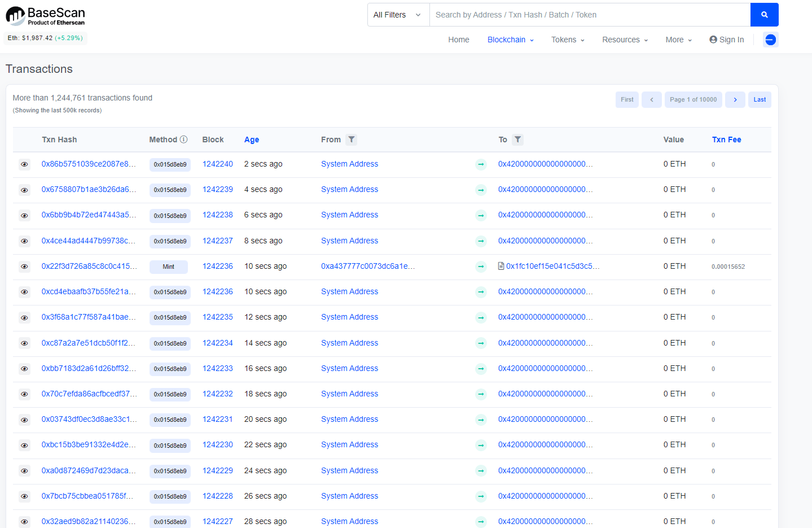The width and height of the screenshot is (812, 528).
Task: Click the arrow icon in row 0x7bcb75cbbea051785f
Action: click(481, 496)
